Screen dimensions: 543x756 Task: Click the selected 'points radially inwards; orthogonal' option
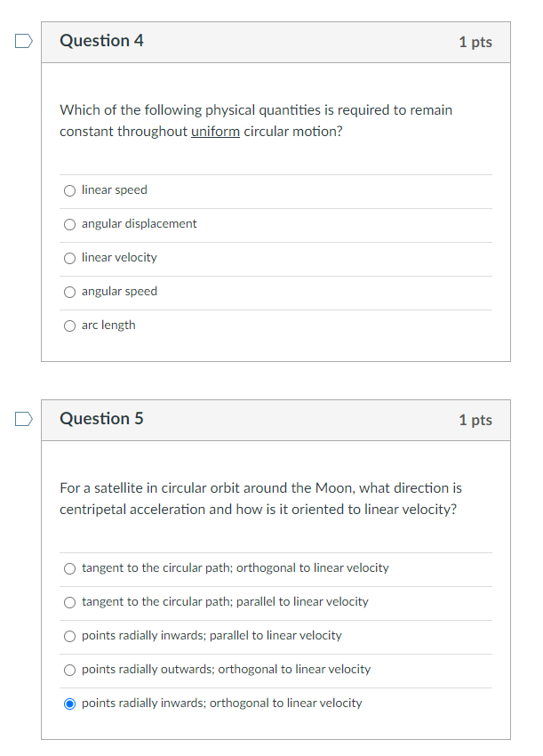(69, 703)
